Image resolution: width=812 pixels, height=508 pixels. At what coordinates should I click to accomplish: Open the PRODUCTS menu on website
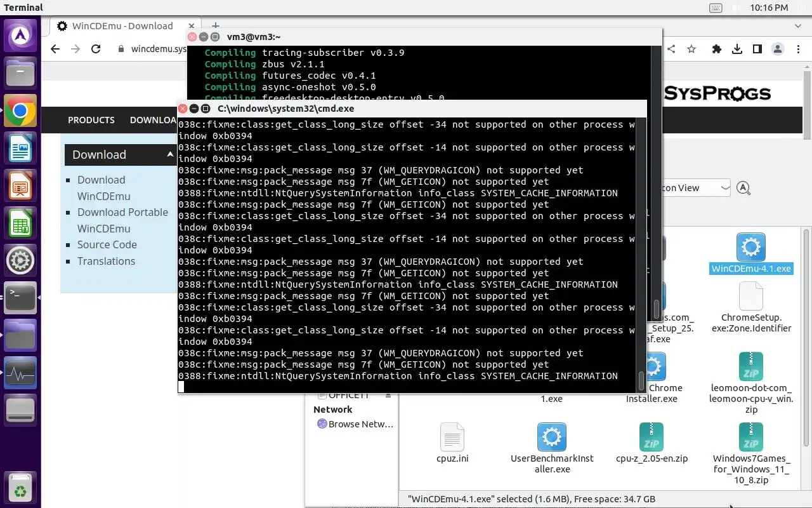91,120
